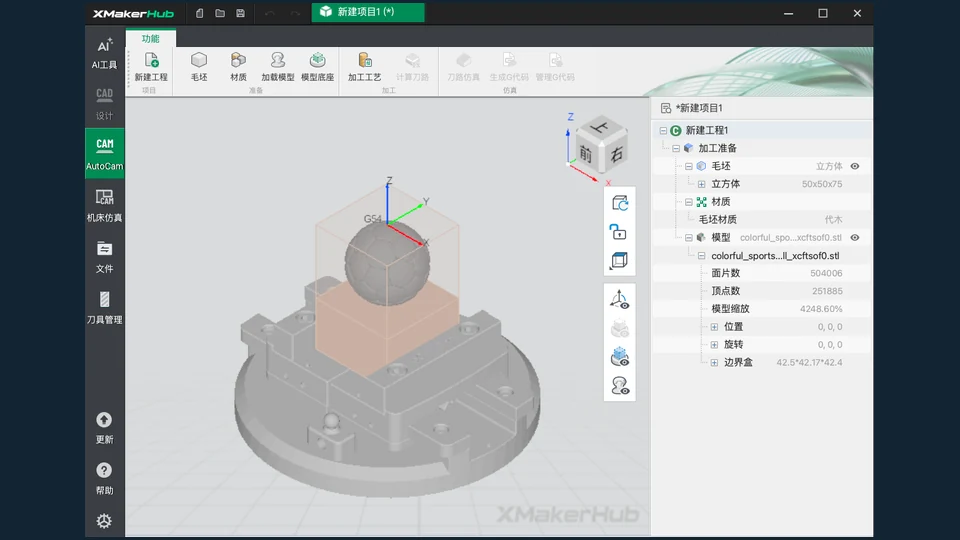Click the perspective cube icon in viewport toolbar
The width and height of the screenshot is (960, 540).
620,260
